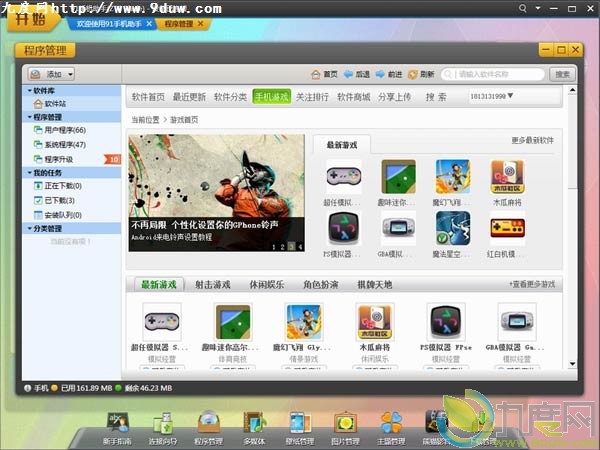Image resolution: width=600 pixels, height=450 pixels.
Task: Select 休闲娱乐 category tab
Action: [x=267, y=285]
